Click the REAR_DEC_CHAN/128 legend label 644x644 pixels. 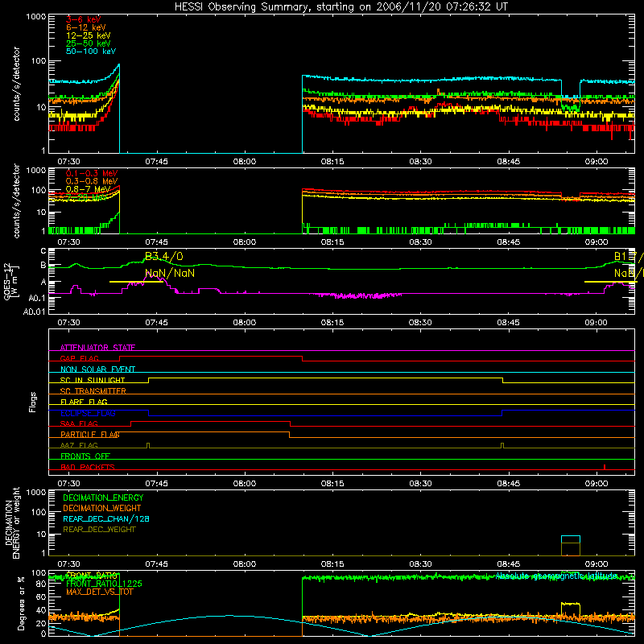(106, 518)
